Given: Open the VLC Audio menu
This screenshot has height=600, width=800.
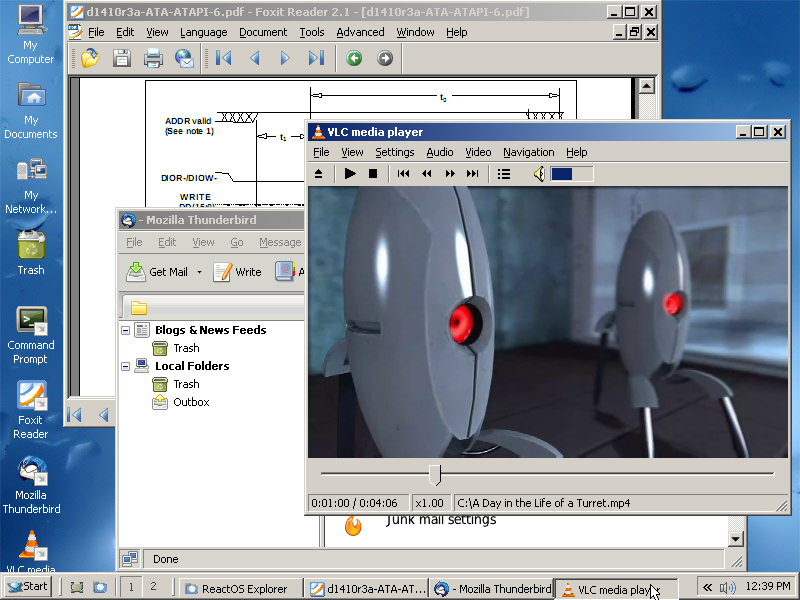Looking at the screenshot, I should 439,152.
